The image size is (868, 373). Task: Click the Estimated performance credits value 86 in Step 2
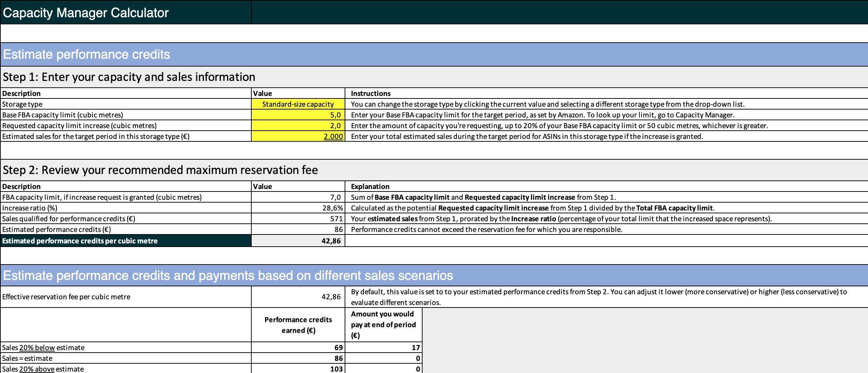pos(298,229)
